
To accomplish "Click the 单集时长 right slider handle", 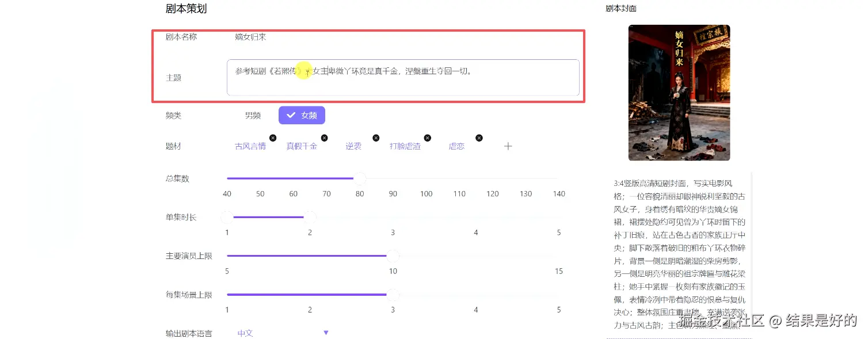I will [310, 217].
